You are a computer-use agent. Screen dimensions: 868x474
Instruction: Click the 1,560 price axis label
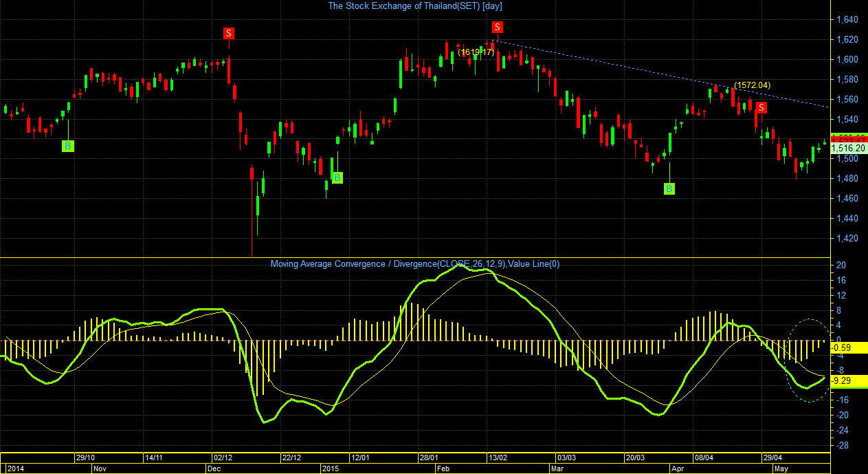847,99
